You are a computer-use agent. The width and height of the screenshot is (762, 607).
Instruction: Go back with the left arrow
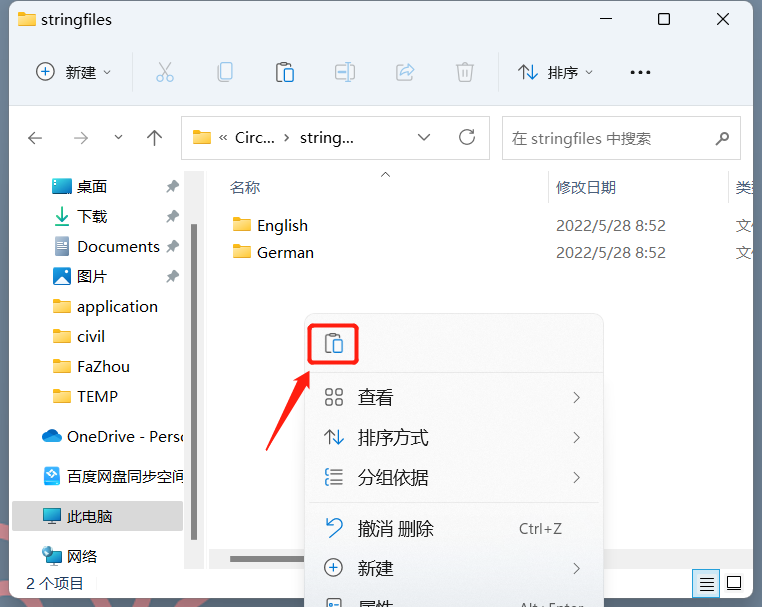pyautogui.click(x=35, y=138)
